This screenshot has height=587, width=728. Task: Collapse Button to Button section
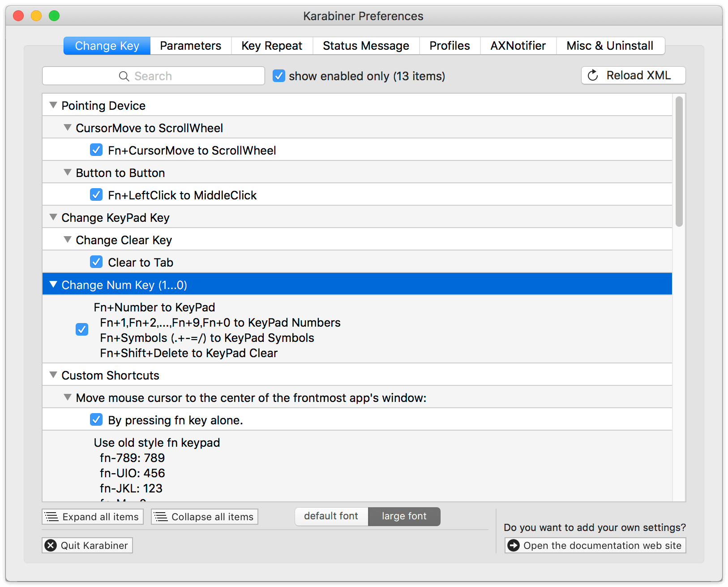(x=68, y=173)
